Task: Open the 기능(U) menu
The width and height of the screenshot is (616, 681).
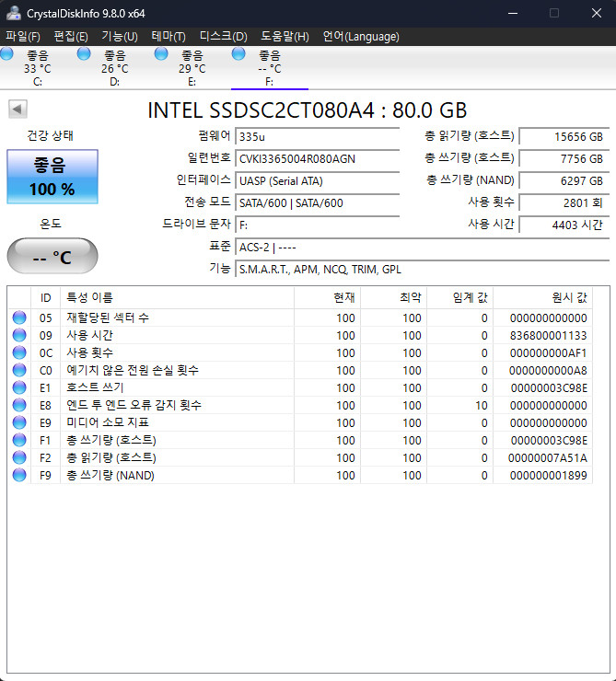Action: pos(120,37)
